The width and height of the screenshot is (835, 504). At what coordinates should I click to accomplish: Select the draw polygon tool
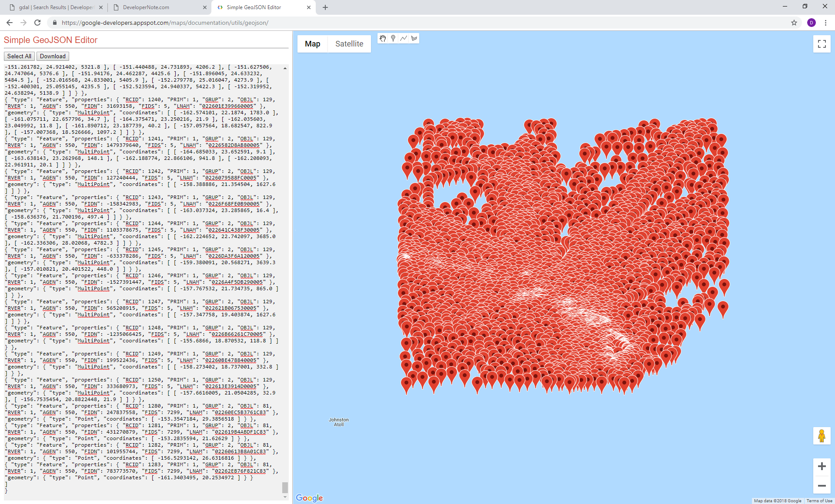[x=414, y=39]
